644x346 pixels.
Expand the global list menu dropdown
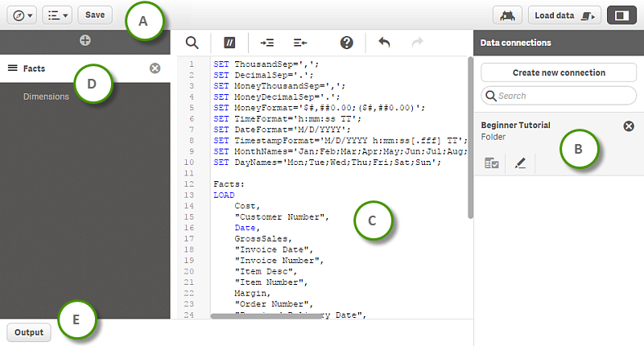tap(56, 14)
